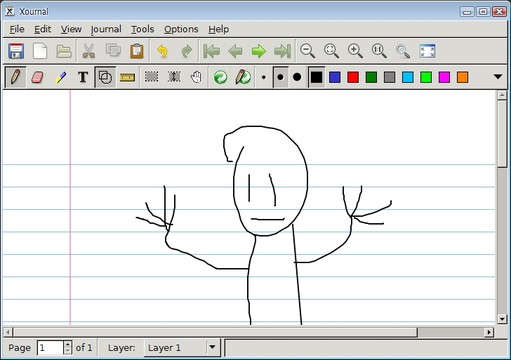Pick the Select Rectangle tool
Viewport: 511px width, 360px height.
click(152, 77)
